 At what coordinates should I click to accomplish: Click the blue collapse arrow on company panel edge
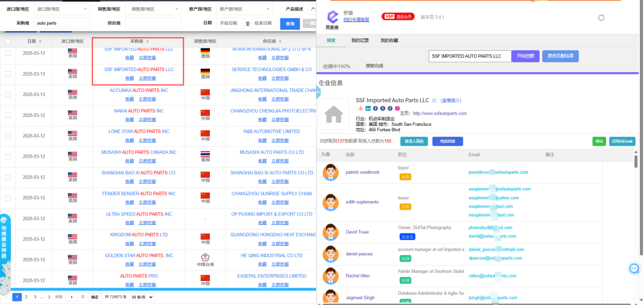coord(318,93)
